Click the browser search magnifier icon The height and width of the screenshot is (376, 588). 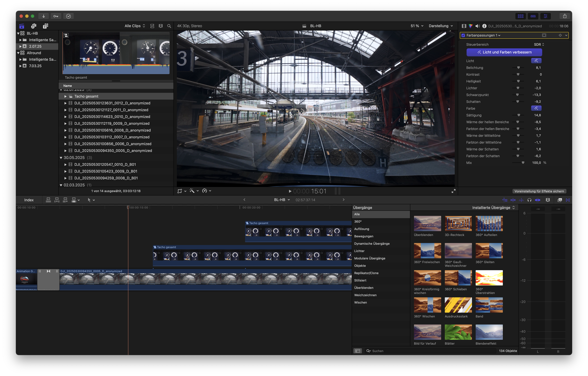click(x=169, y=26)
